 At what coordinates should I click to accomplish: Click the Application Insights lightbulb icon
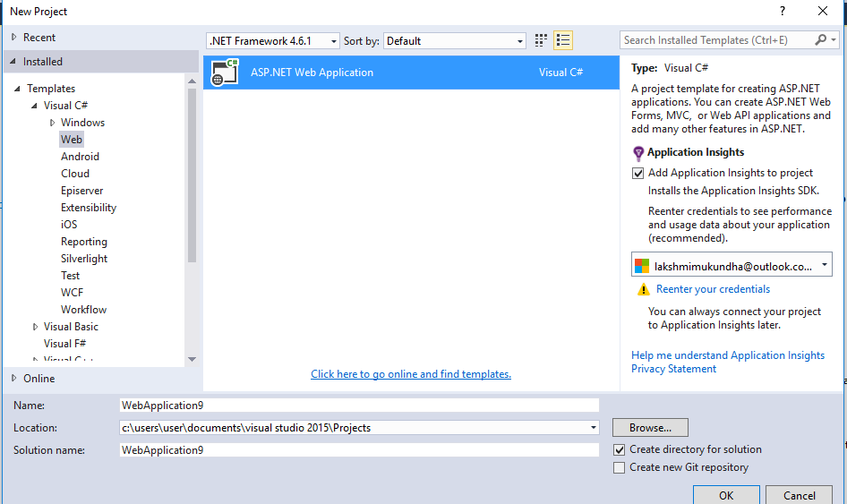[638, 153]
